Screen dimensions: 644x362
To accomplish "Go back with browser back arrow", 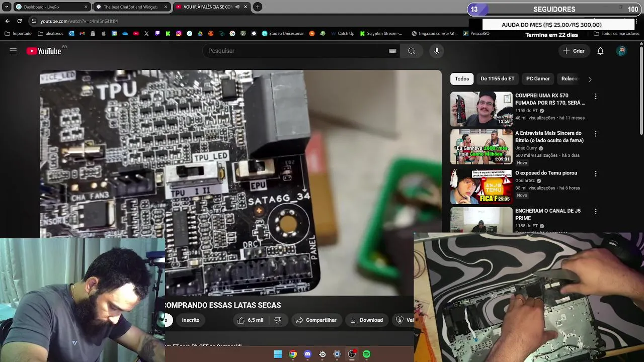I will click(x=7, y=21).
